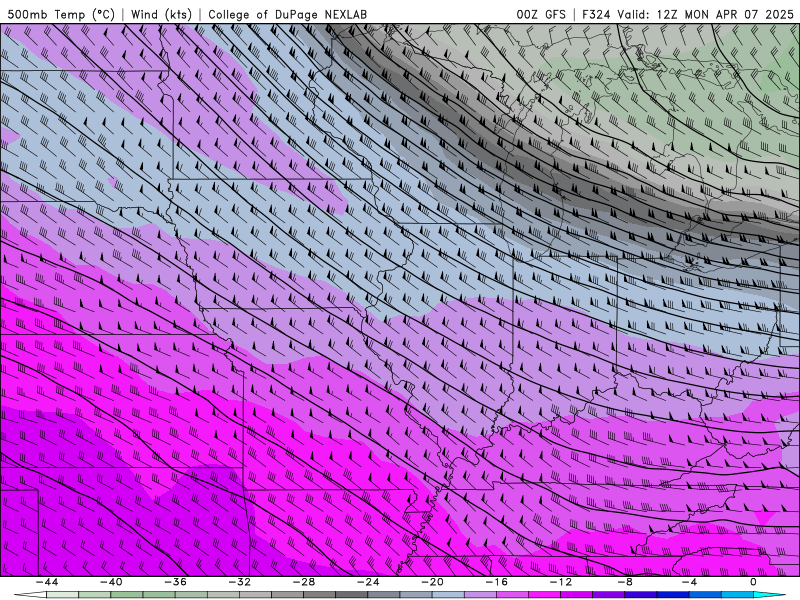Click the 'F324' forecast hour text
This screenshot has width=800, height=600.
(597, 14)
